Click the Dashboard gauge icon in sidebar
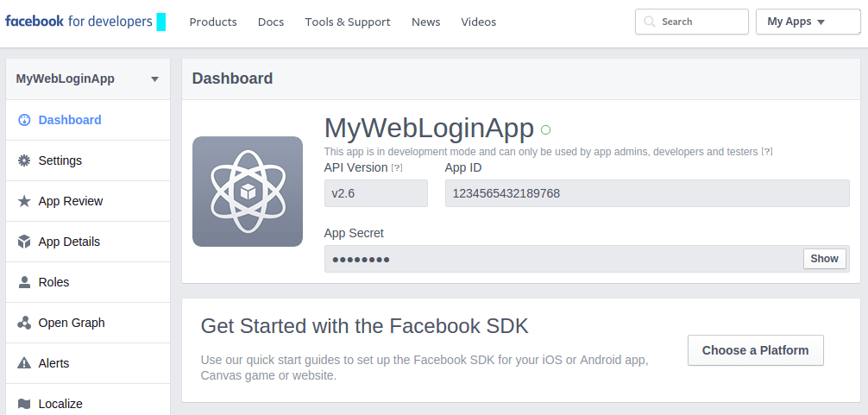Image resolution: width=868 pixels, height=415 pixels. coord(24,120)
